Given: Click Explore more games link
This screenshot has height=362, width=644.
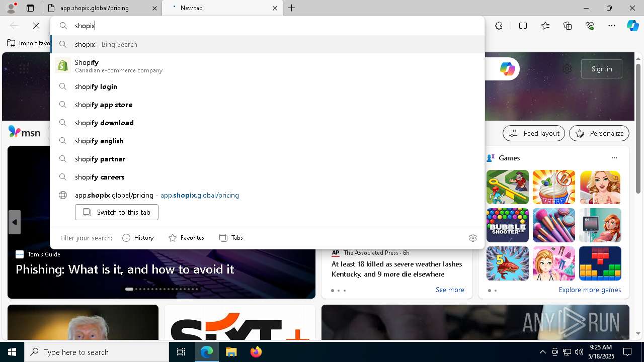Looking at the screenshot, I should pyautogui.click(x=590, y=290).
